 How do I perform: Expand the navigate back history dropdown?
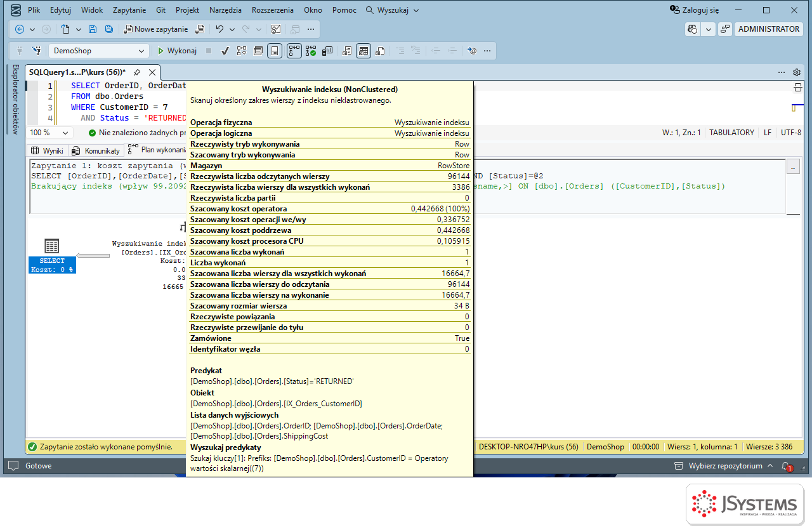click(32, 29)
